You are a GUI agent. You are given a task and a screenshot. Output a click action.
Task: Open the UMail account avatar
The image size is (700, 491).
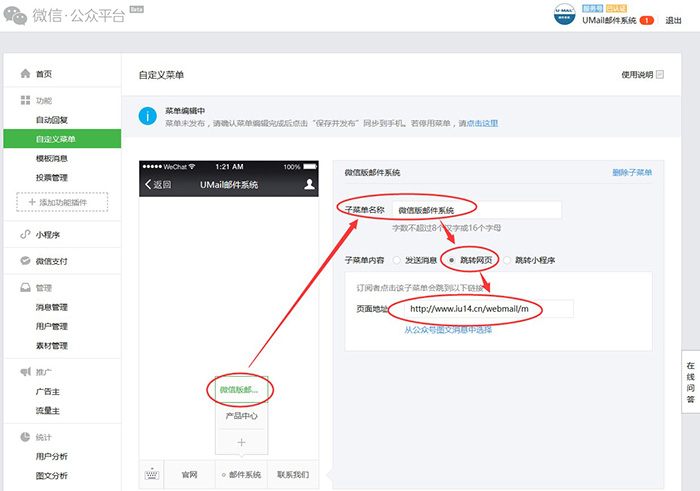[x=564, y=14]
